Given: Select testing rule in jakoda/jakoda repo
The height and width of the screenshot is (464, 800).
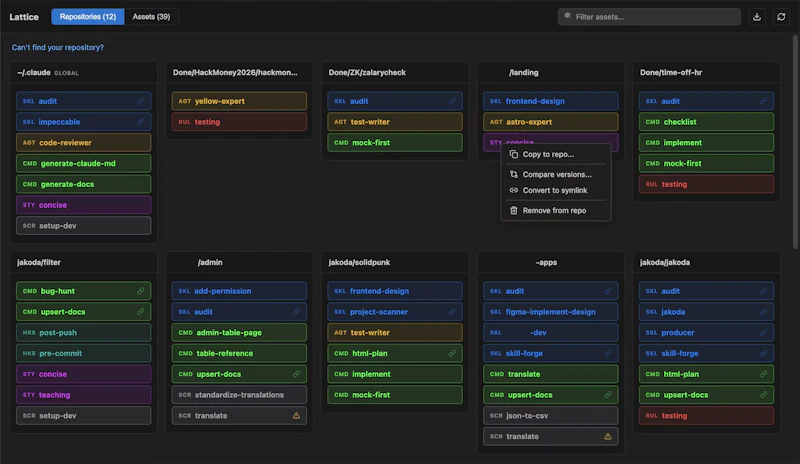Looking at the screenshot, I should coord(706,416).
